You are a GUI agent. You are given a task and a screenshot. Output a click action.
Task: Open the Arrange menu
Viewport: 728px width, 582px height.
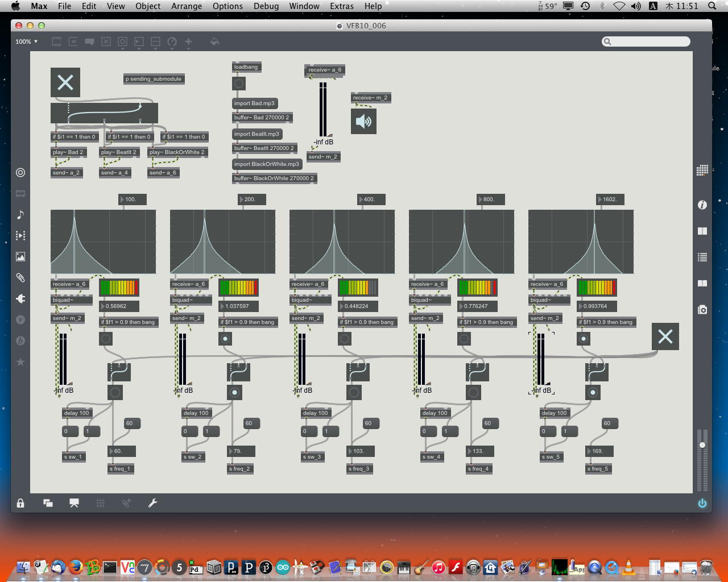pyautogui.click(x=187, y=6)
